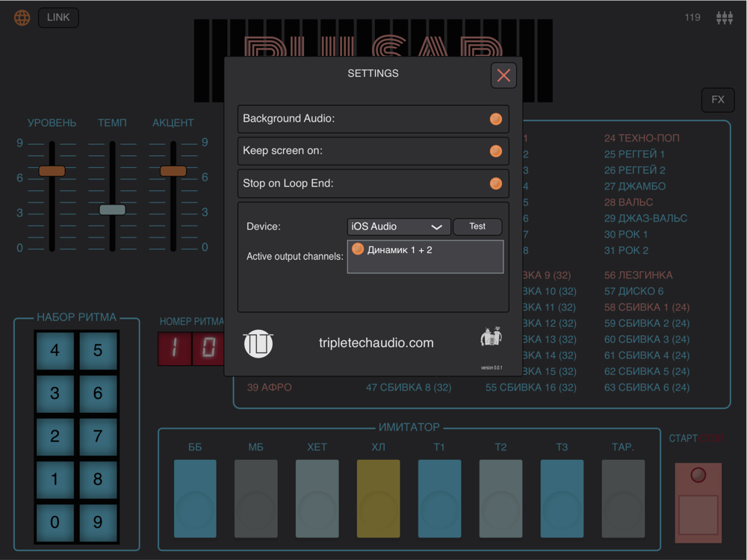Select rhythm 24 ТЕХНО-ПОП
The height and width of the screenshot is (560, 747).
pyautogui.click(x=642, y=138)
